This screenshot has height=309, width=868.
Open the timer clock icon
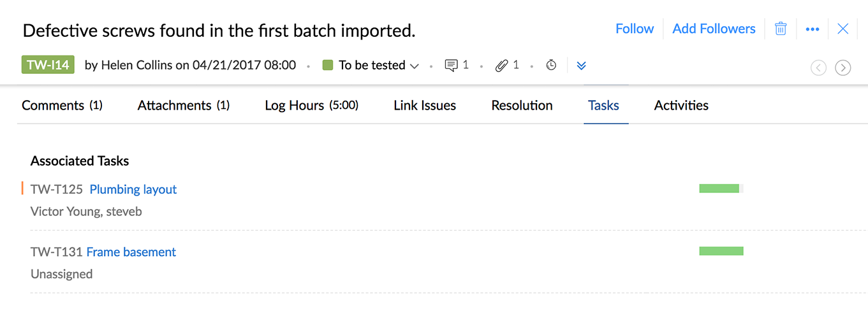click(552, 65)
